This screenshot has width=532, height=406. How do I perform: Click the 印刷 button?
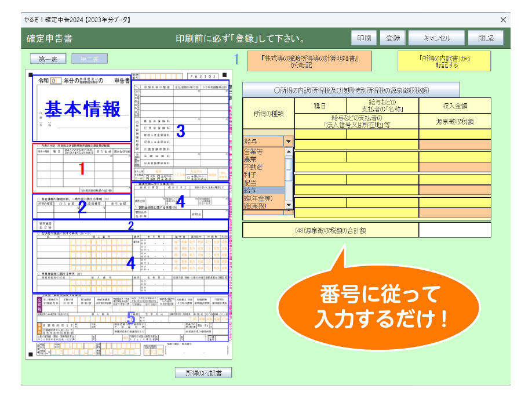tap(364, 38)
